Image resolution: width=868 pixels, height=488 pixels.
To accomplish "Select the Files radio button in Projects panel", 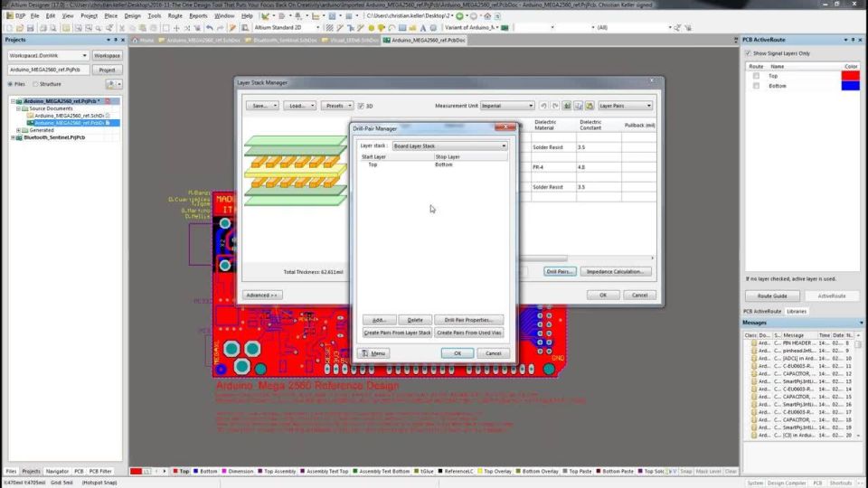I will pos(10,84).
